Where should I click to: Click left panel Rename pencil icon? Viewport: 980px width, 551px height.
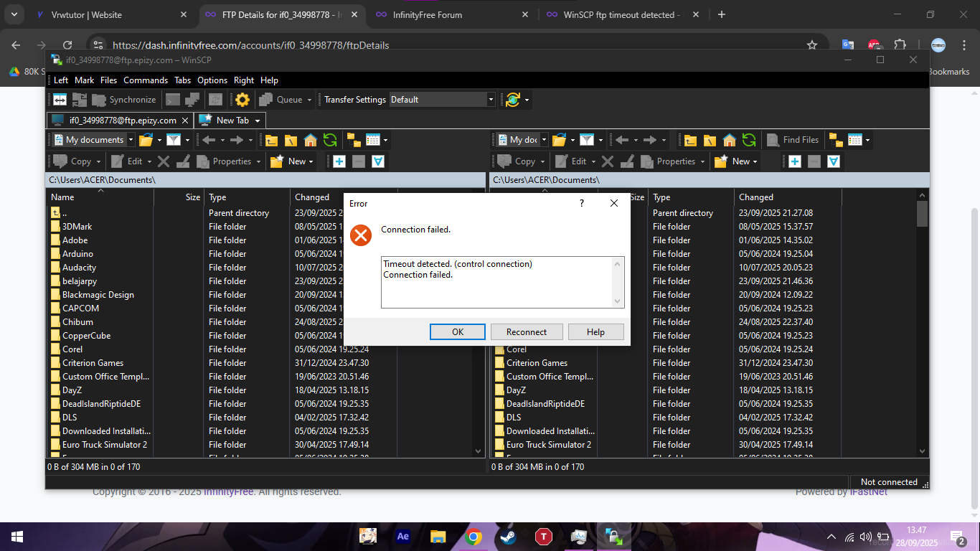coord(184,161)
